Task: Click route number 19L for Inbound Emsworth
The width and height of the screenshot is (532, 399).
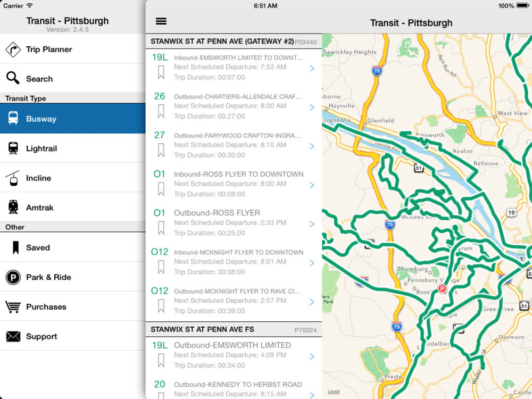Action: [160, 57]
